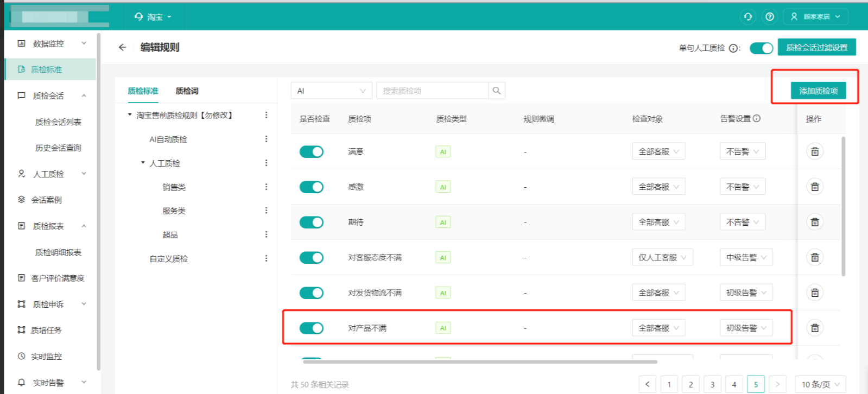Click the 会话案例 sidebar icon

[21, 200]
